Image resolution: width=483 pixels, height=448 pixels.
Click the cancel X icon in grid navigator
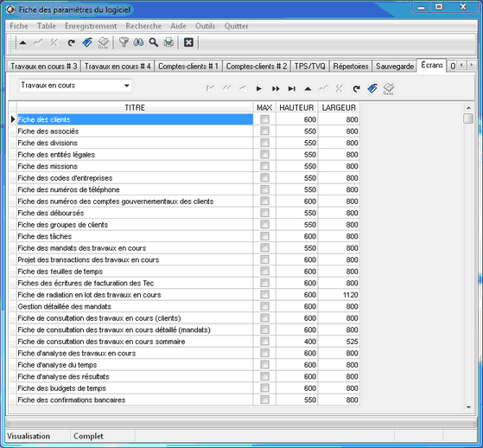click(340, 89)
